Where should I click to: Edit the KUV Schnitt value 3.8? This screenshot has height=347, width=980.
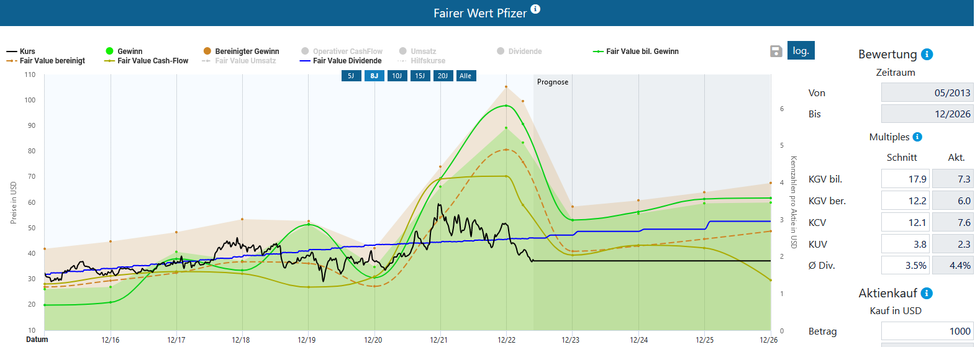[x=905, y=244]
